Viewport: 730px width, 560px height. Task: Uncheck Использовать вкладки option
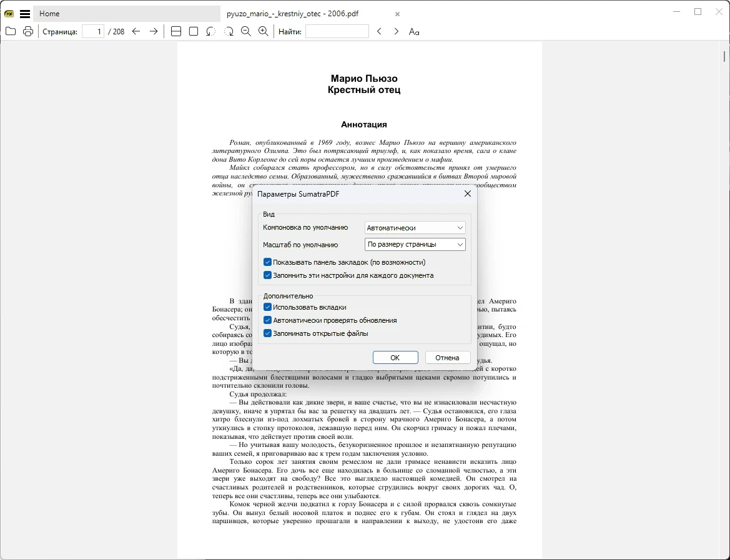pyautogui.click(x=267, y=307)
